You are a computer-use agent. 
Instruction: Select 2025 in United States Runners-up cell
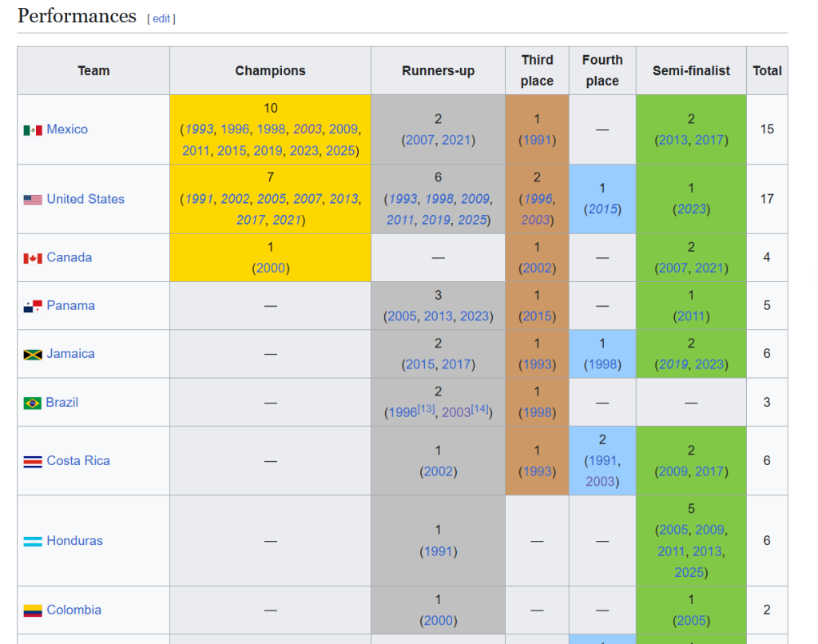(472, 221)
